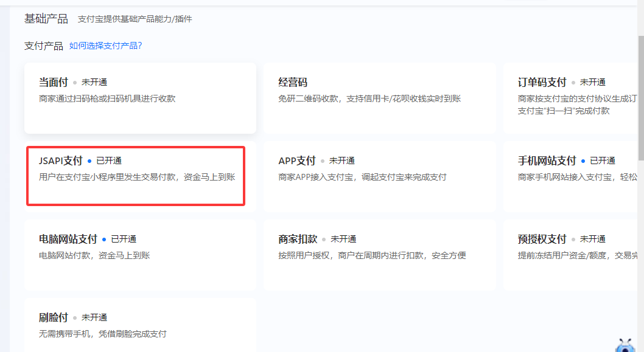Click the 基础产品 section heading

(x=46, y=19)
